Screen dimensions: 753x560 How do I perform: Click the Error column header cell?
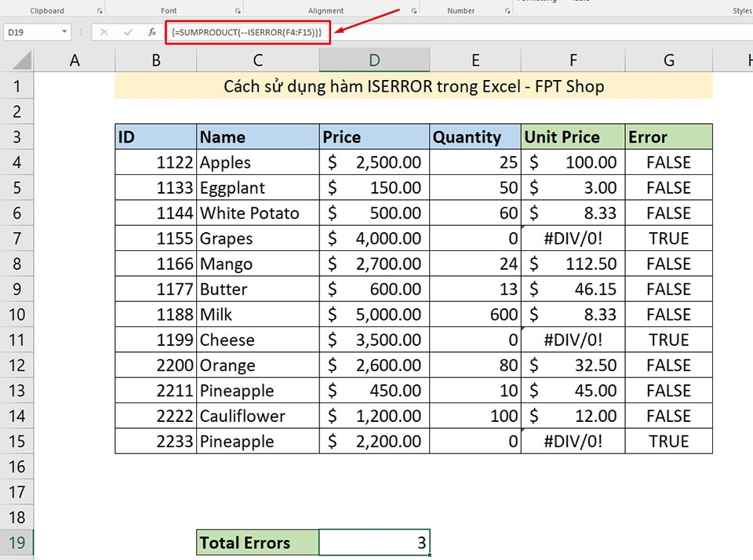coord(668,136)
